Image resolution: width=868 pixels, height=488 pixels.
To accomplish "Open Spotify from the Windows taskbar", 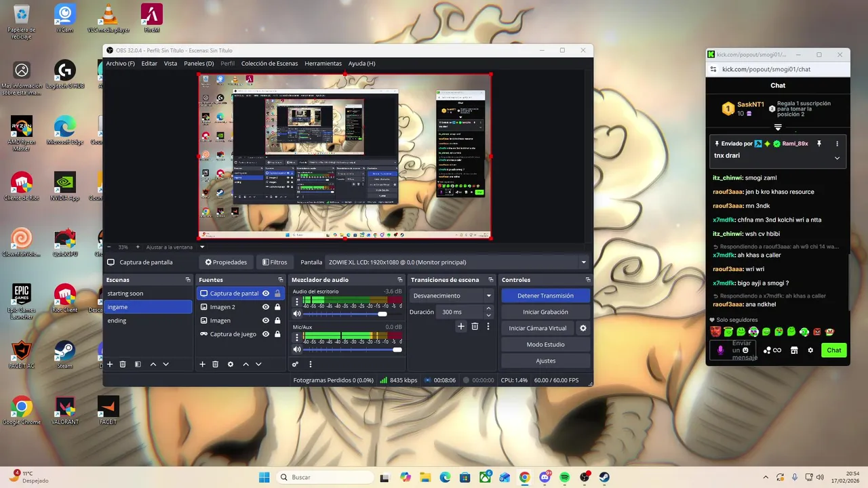I will pyautogui.click(x=565, y=477).
